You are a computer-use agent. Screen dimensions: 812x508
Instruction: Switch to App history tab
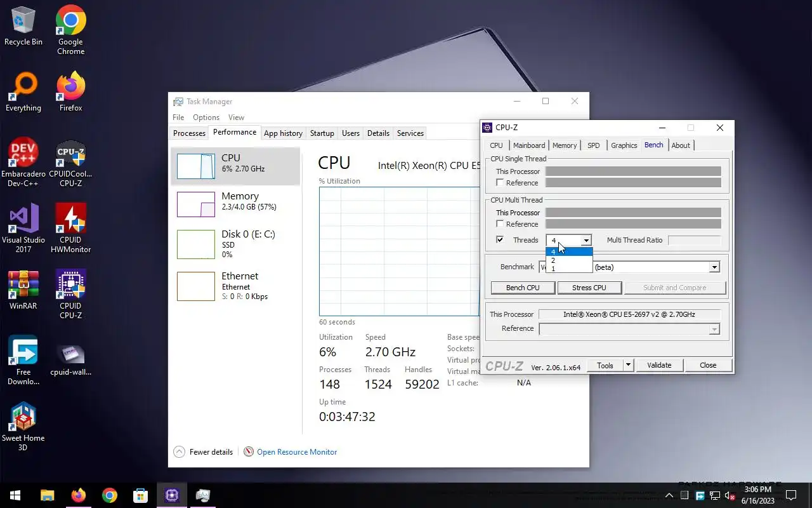pyautogui.click(x=283, y=133)
